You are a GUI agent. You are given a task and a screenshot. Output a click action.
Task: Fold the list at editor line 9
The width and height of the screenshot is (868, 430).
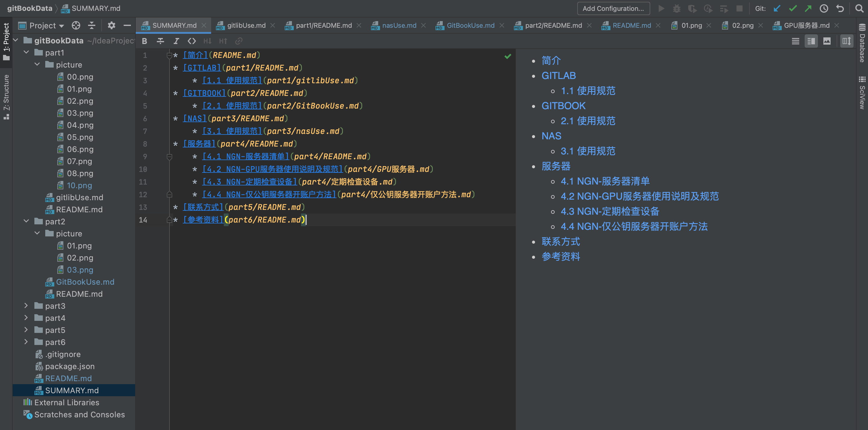tap(169, 157)
